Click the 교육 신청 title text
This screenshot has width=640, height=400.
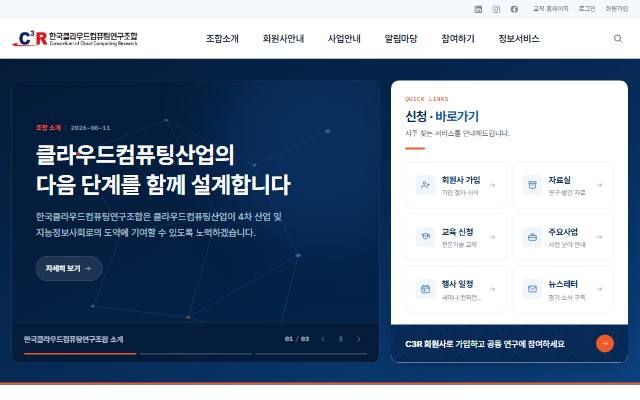(x=457, y=232)
